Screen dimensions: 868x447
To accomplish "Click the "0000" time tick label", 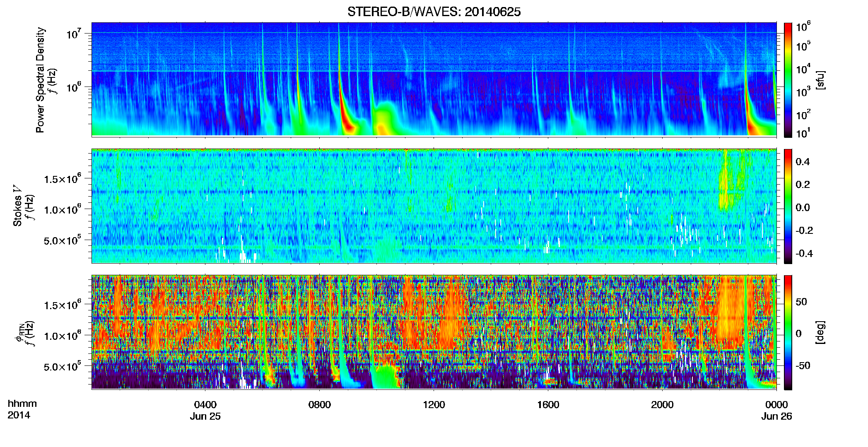I will coord(776,404).
